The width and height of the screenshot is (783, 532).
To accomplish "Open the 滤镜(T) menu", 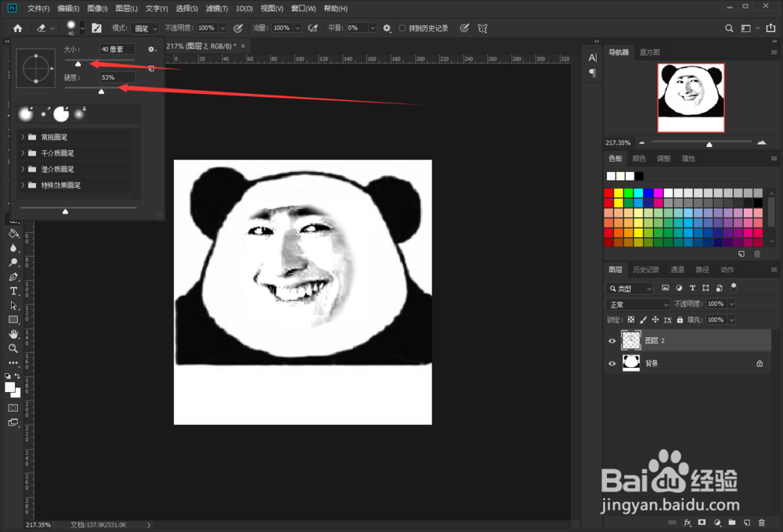I will point(217,9).
